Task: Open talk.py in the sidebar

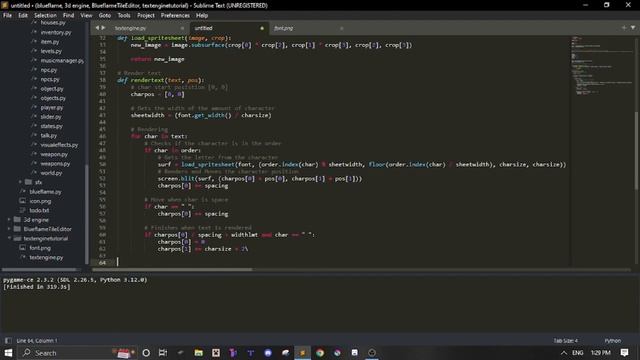Action: (49, 136)
